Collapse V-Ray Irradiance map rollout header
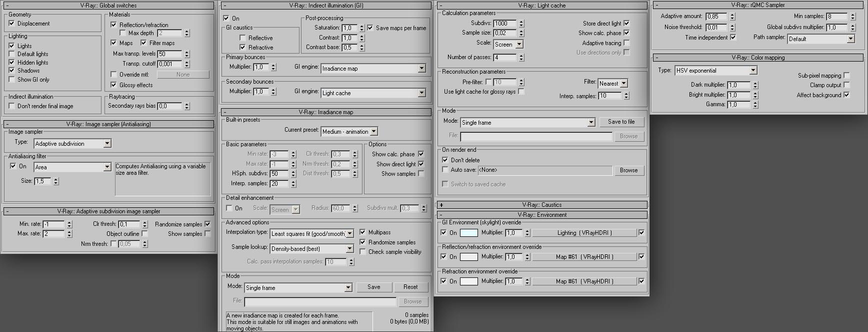Viewport: 868px width, 332px height. coord(326,112)
